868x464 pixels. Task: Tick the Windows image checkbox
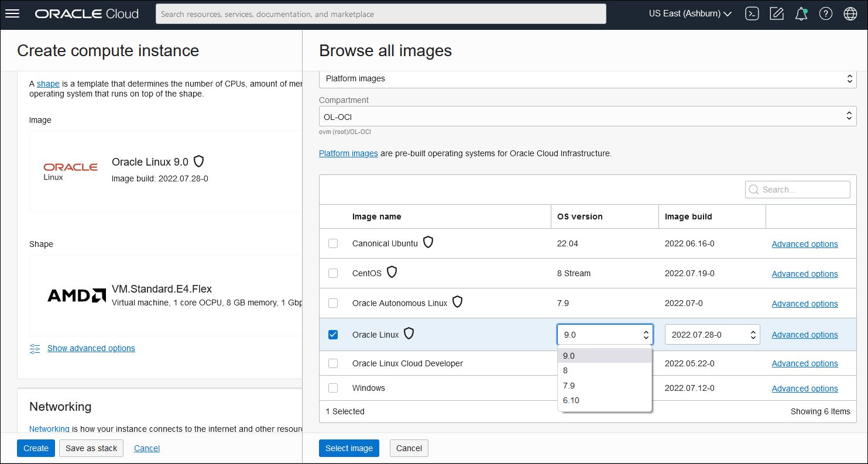[x=333, y=388]
